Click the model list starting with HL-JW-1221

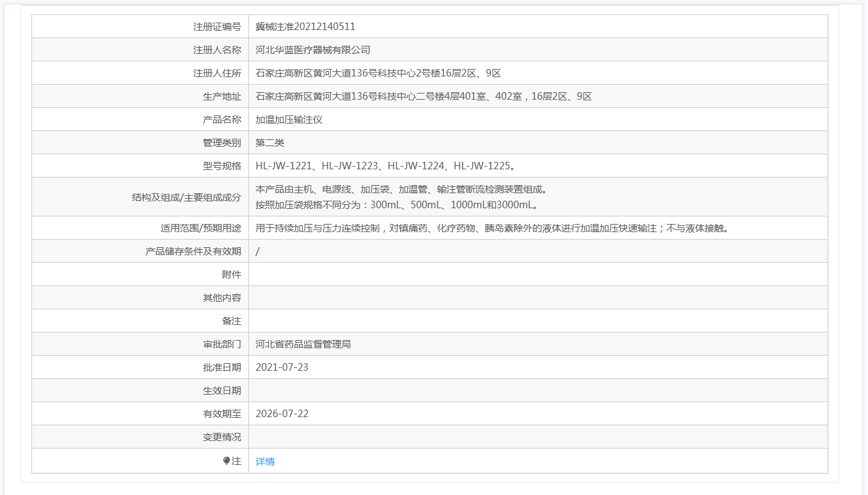point(385,166)
